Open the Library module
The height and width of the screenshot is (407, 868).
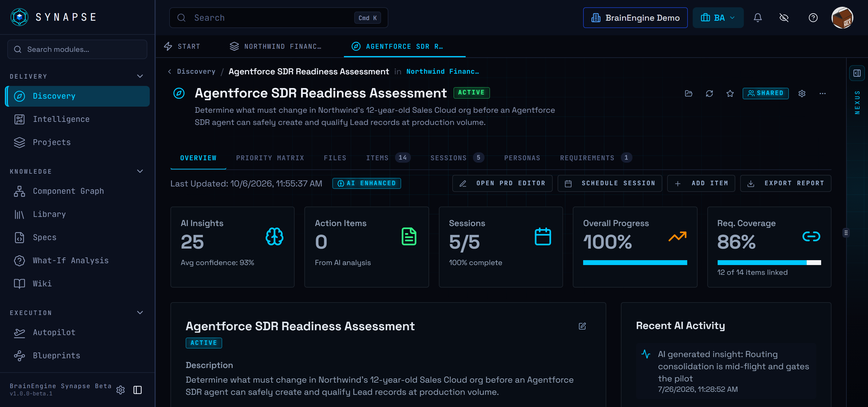[78, 214]
